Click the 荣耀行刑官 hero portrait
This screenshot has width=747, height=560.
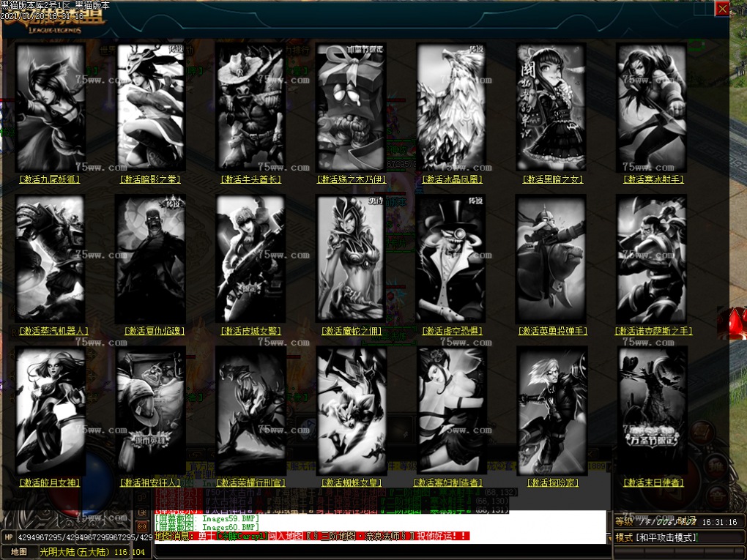[251, 411]
